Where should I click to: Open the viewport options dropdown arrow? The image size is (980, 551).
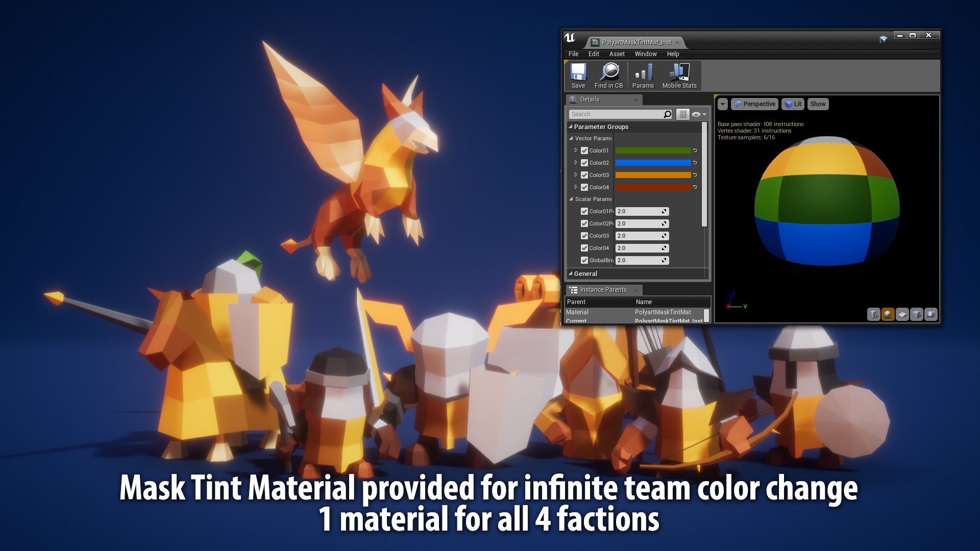pyautogui.click(x=722, y=104)
